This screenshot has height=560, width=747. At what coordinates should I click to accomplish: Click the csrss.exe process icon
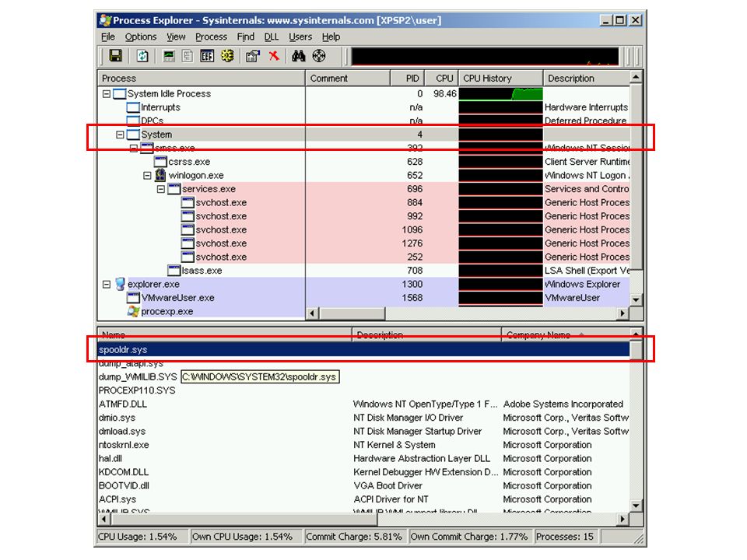coord(160,162)
